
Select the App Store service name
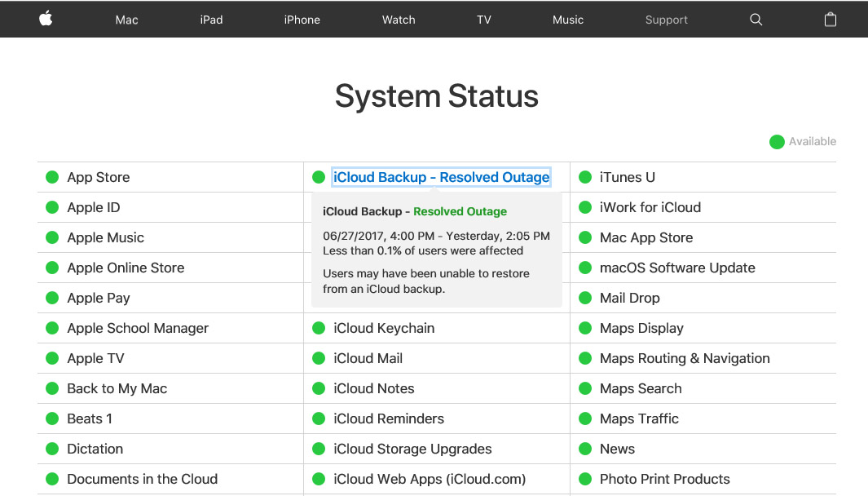[x=99, y=177]
